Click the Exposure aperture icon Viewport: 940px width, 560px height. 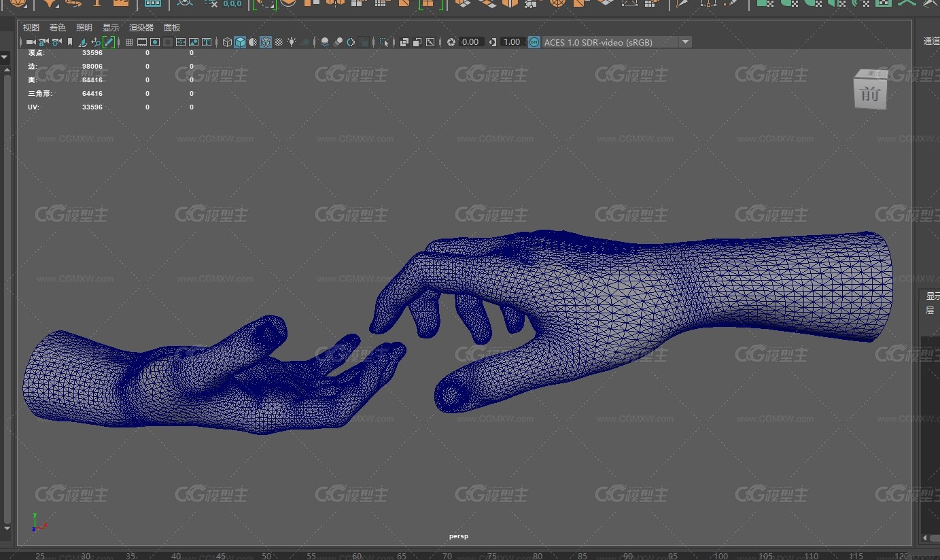pyautogui.click(x=451, y=42)
